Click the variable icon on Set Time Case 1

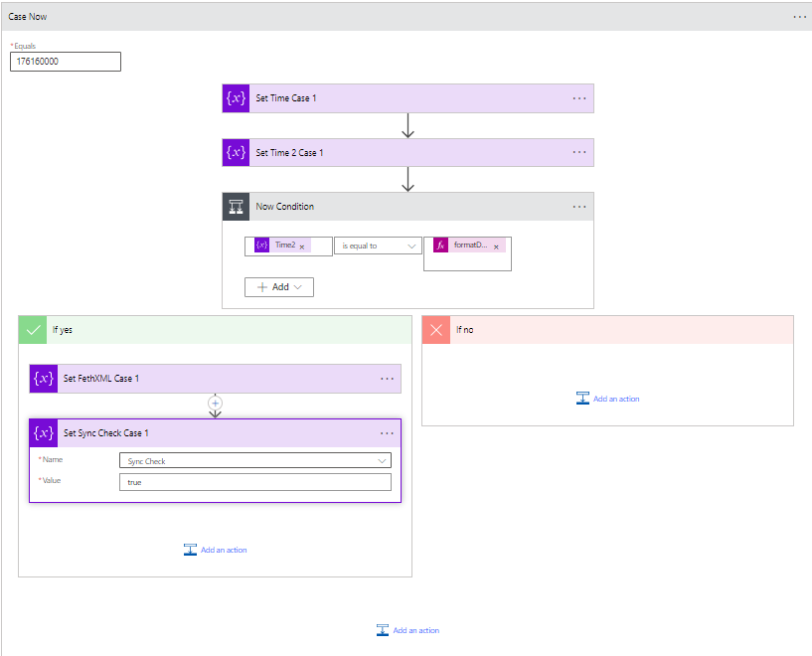(x=236, y=98)
